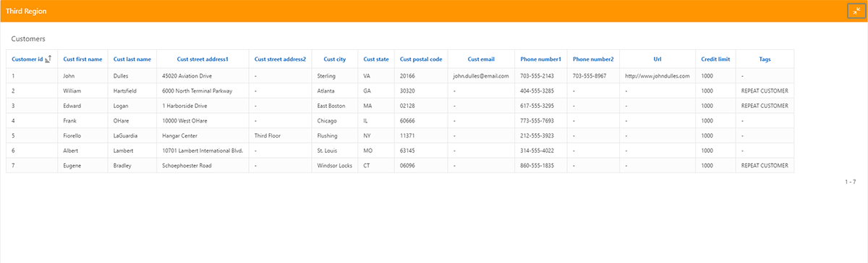Click postal code '60666'
Viewport: 868px width, 263px height.
pyautogui.click(x=407, y=120)
